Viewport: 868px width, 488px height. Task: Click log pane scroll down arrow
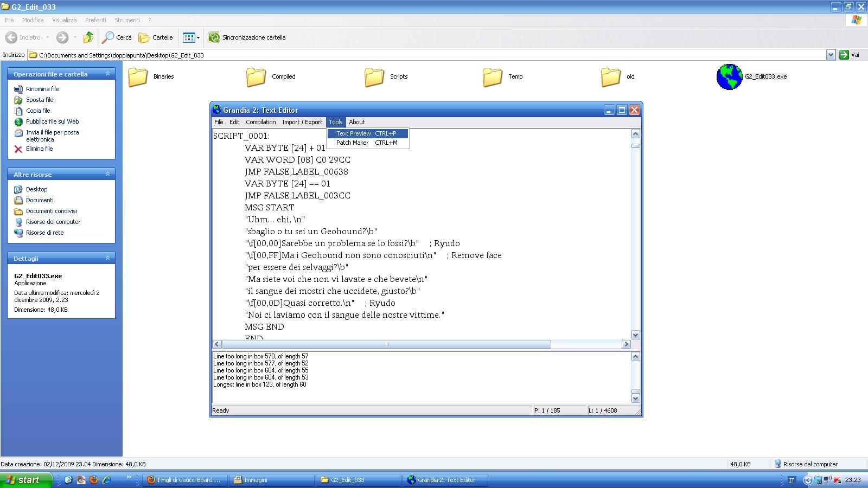[x=636, y=398]
